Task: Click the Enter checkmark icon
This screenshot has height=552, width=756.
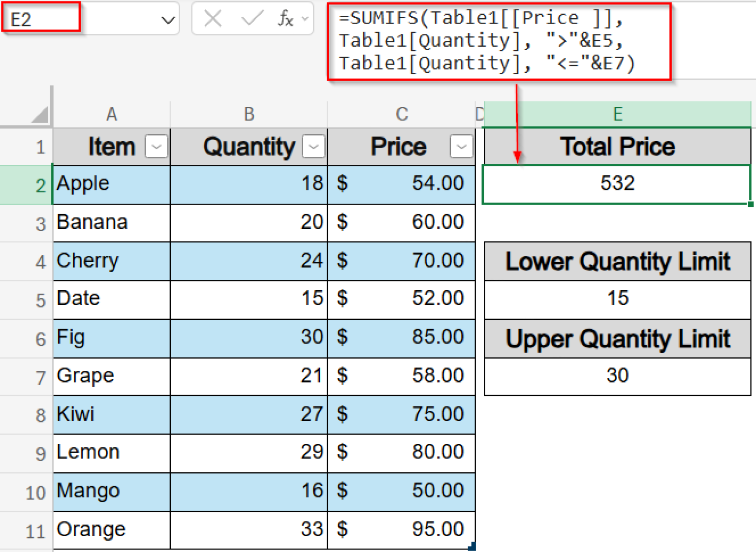Action: [252, 18]
